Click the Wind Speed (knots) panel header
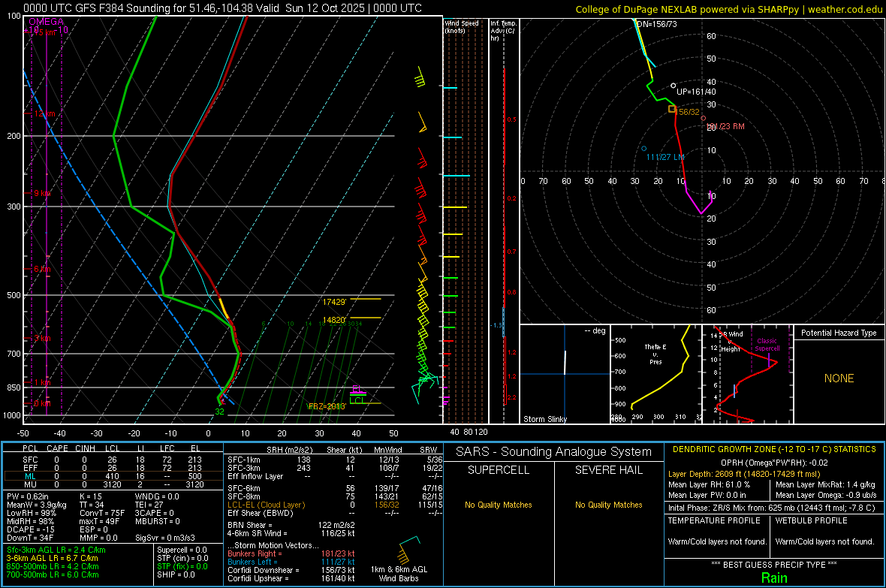 (x=462, y=26)
